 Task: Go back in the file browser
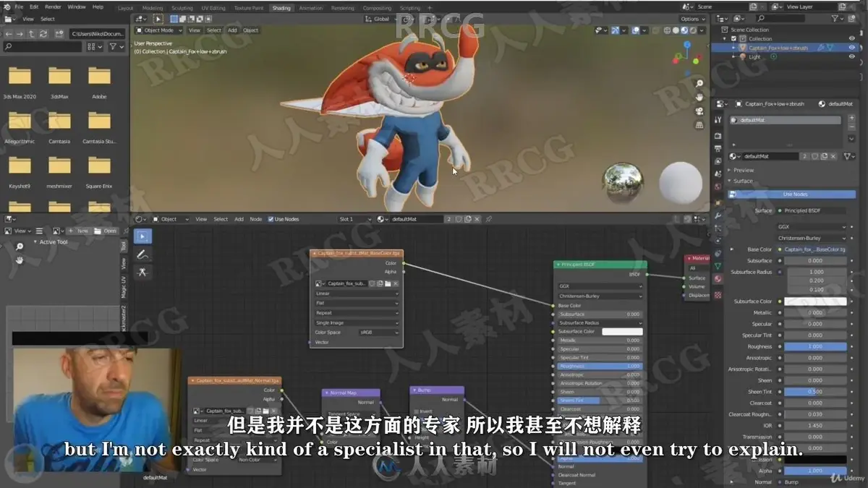[9, 33]
